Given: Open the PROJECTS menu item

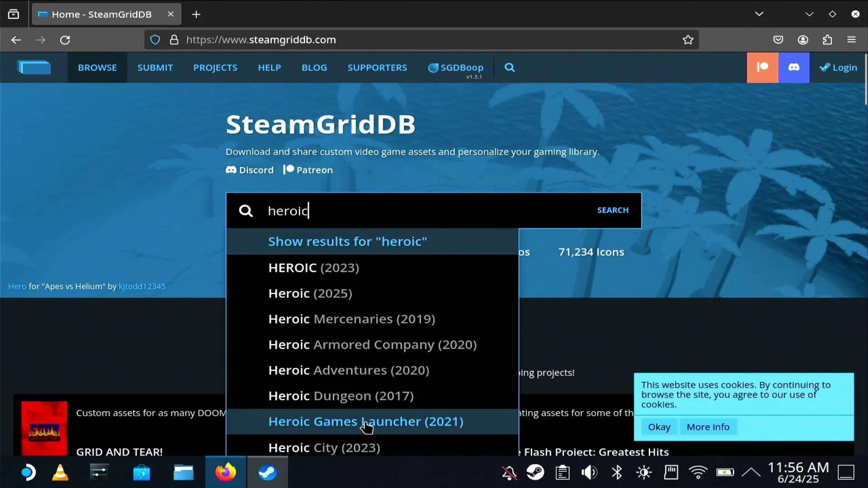Looking at the screenshot, I should (215, 68).
